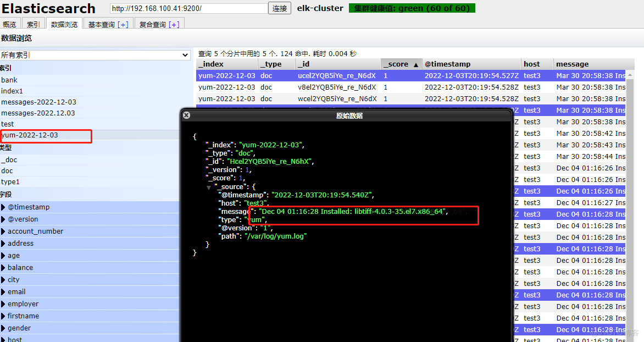Click the Elasticsearch title heading

(48, 9)
